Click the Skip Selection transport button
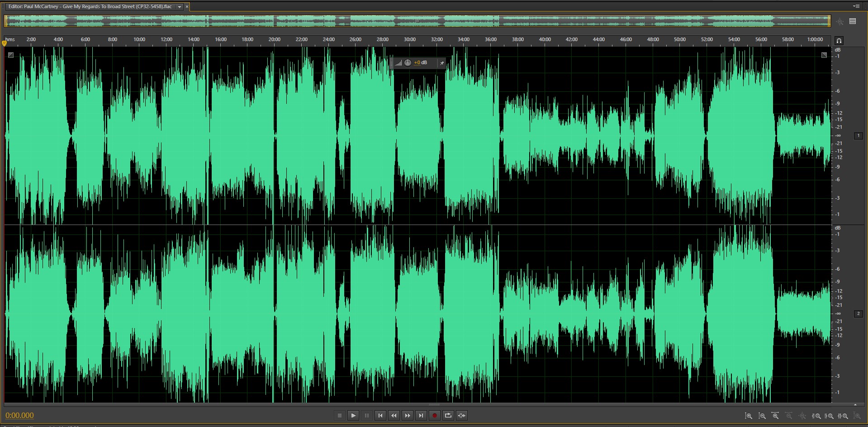Screen dimensions: 868x427 (x=462, y=416)
